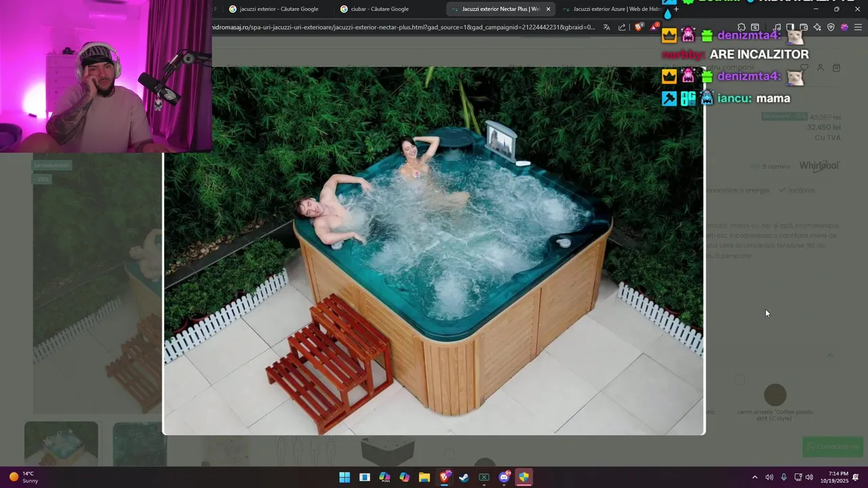Image resolution: width=868 pixels, height=488 pixels.
Task: Open the Xbox Game Bar taskbar icon
Action: 484,477
